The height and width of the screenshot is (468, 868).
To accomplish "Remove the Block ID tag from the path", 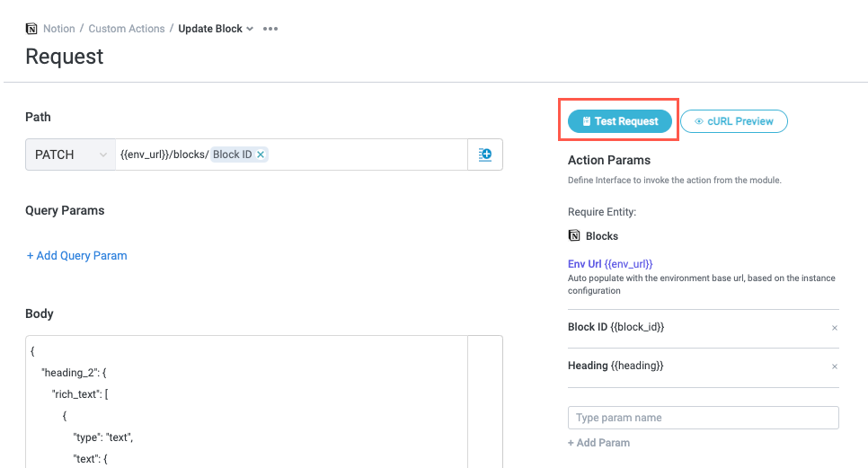I will tap(261, 155).
